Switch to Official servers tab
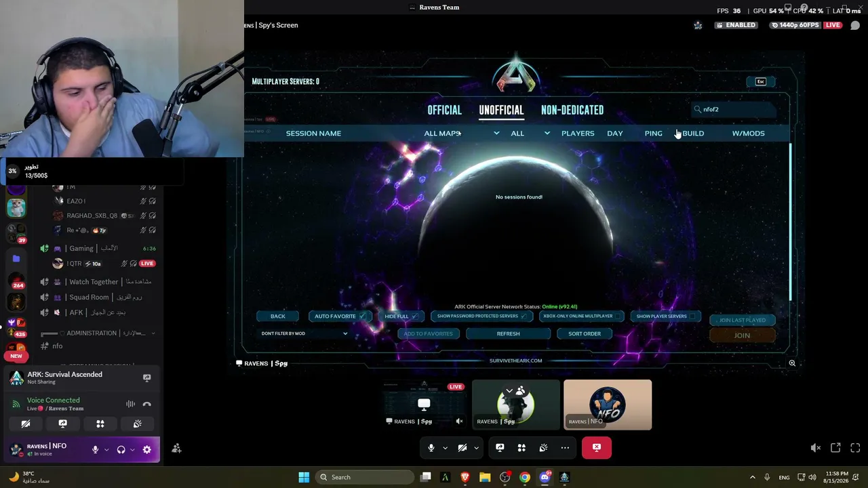The image size is (868, 488). (x=444, y=110)
